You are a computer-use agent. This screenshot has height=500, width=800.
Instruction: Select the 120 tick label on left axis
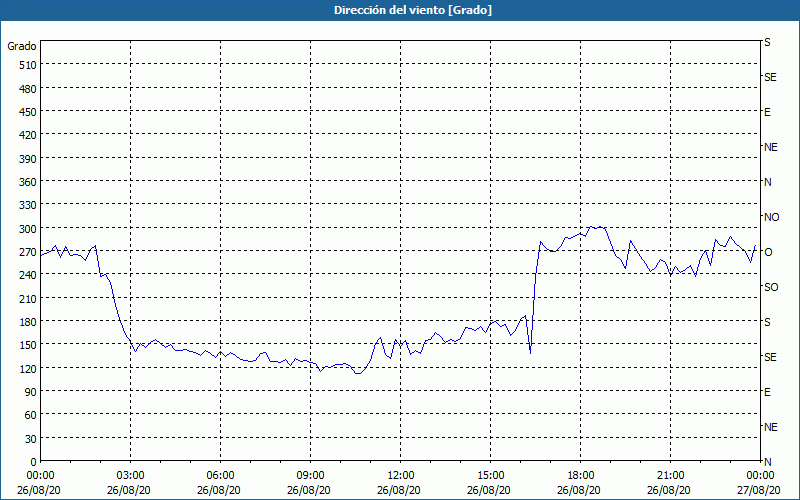tap(28, 369)
